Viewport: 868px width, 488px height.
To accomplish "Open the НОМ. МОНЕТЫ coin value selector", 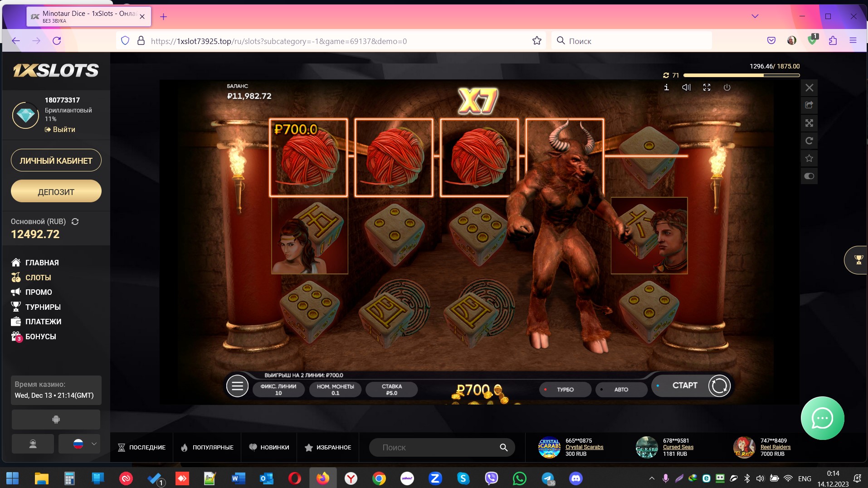I will 335,390.
